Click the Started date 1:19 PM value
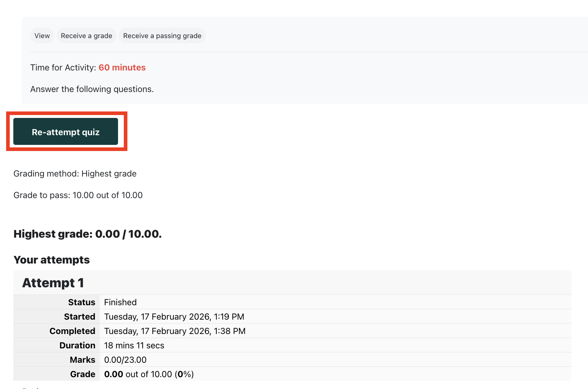Image resolution: width=588 pixels, height=389 pixels. (174, 317)
